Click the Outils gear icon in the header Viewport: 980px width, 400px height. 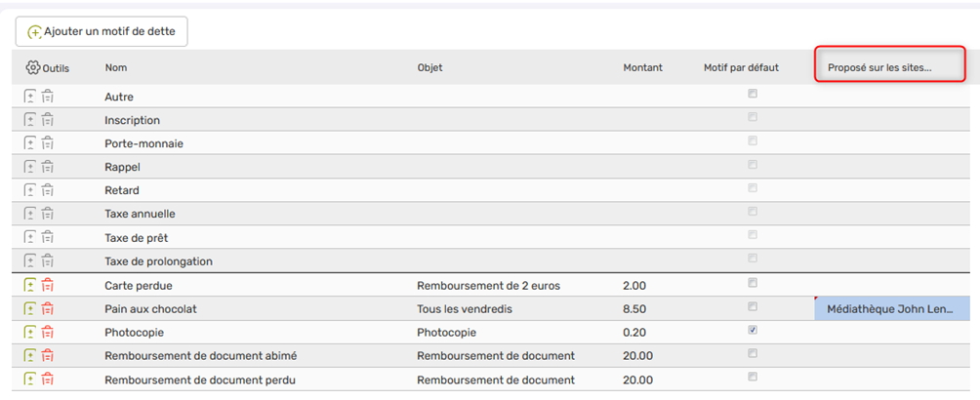(x=33, y=68)
